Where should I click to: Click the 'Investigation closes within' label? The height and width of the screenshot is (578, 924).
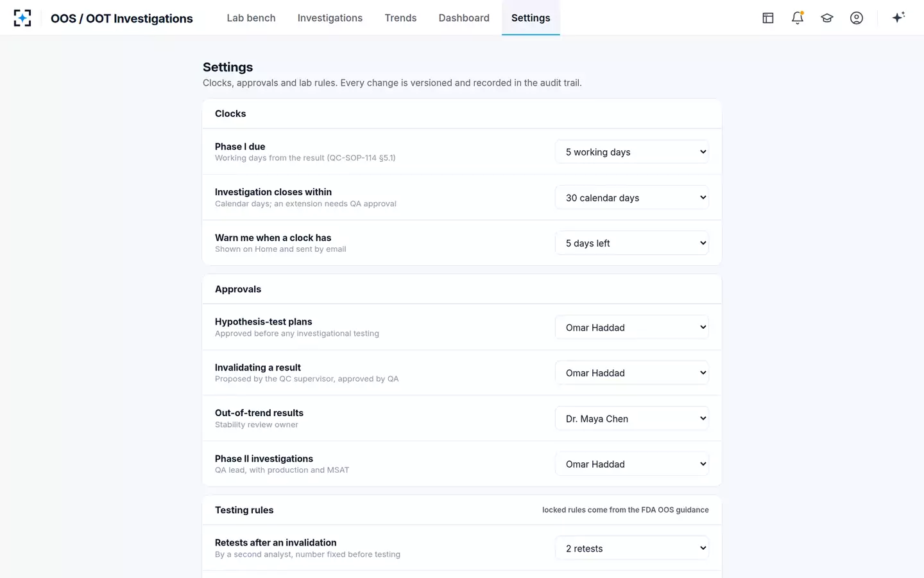[273, 192]
